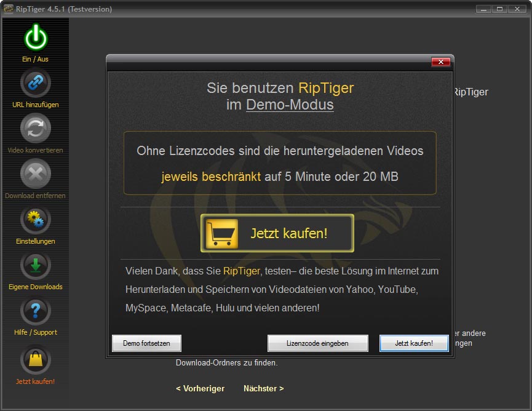Click the Eigene Downloads sidebar label

(35, 287)
